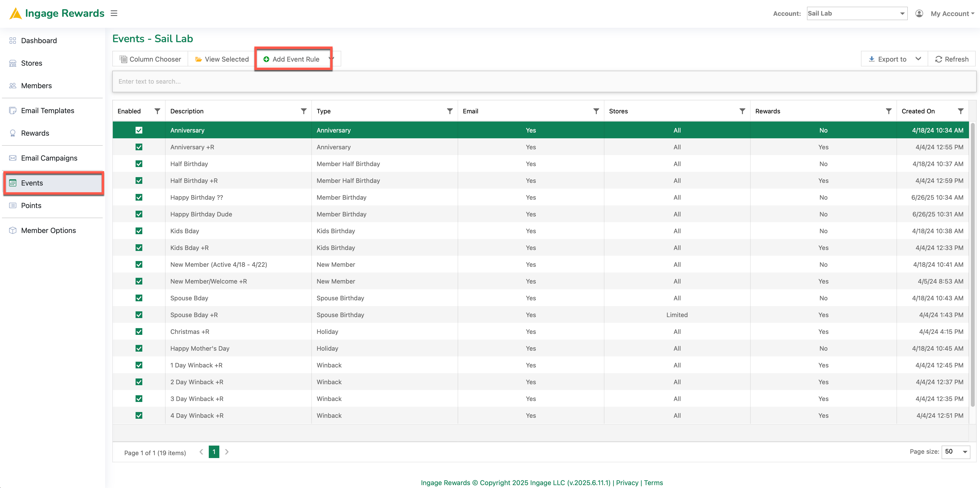The image size is (980, 488).
Task: Open the Type column filter icon
Action: pos(450,111)
